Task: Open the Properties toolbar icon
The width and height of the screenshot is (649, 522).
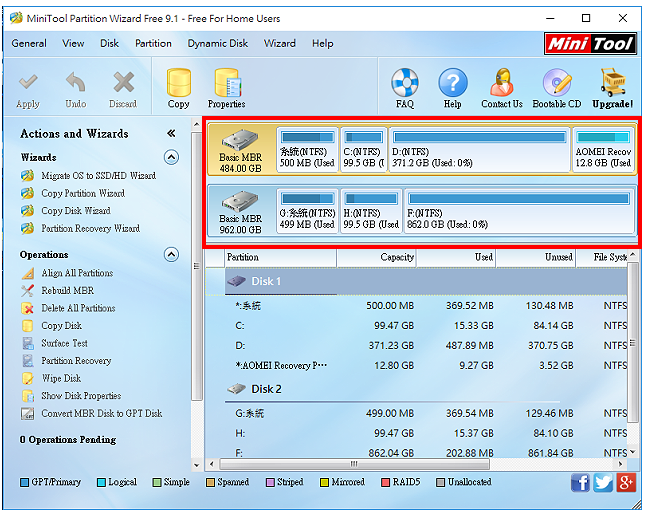Action: [227, 82]
